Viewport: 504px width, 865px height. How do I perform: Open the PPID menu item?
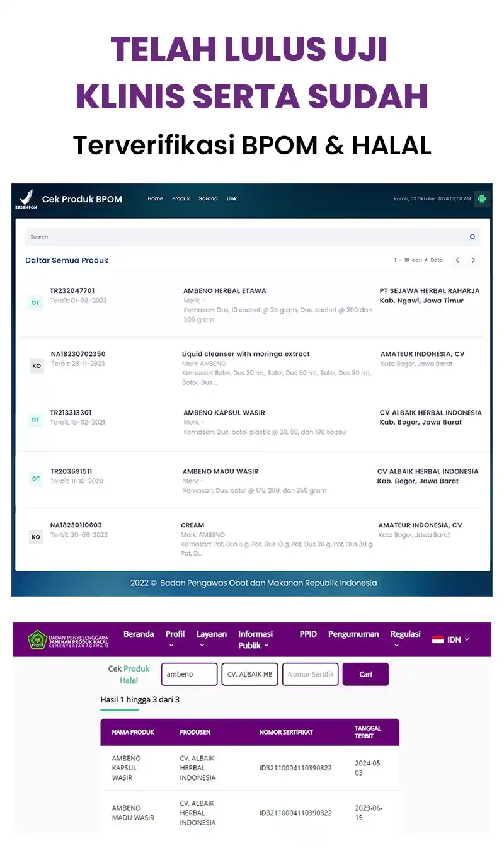click(x=308, y=634)
